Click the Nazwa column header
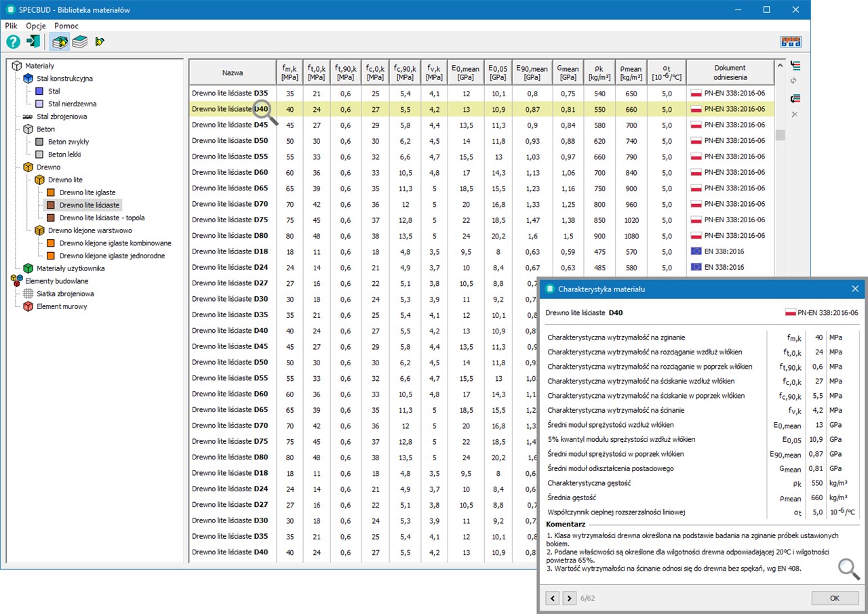 [232, 73]
